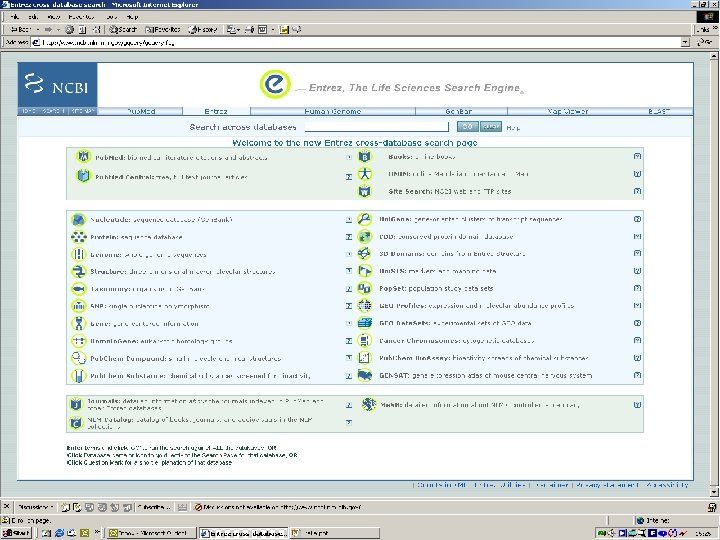Click the Structure database icon
This screenshot has width=720, height=540.
tap(79, 271)
